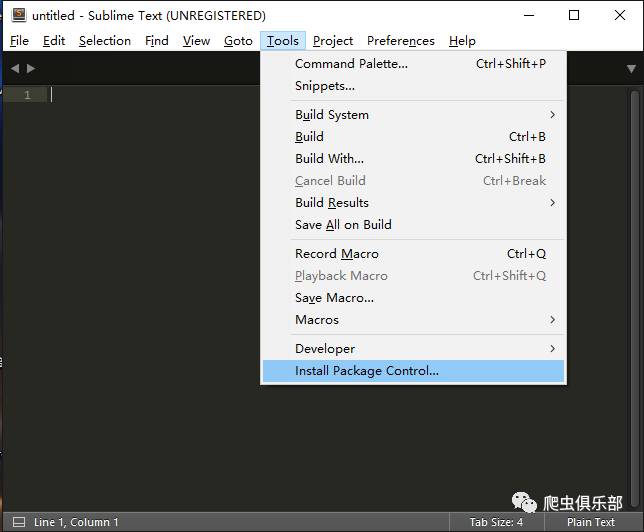The width and height of the screenshot is (644, 532).
Task: Select Build With... command
Action: [413, 159]
